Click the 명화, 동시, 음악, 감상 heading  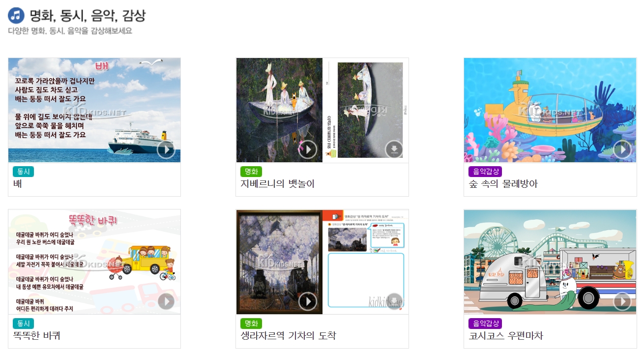click(x=88, y=16)
